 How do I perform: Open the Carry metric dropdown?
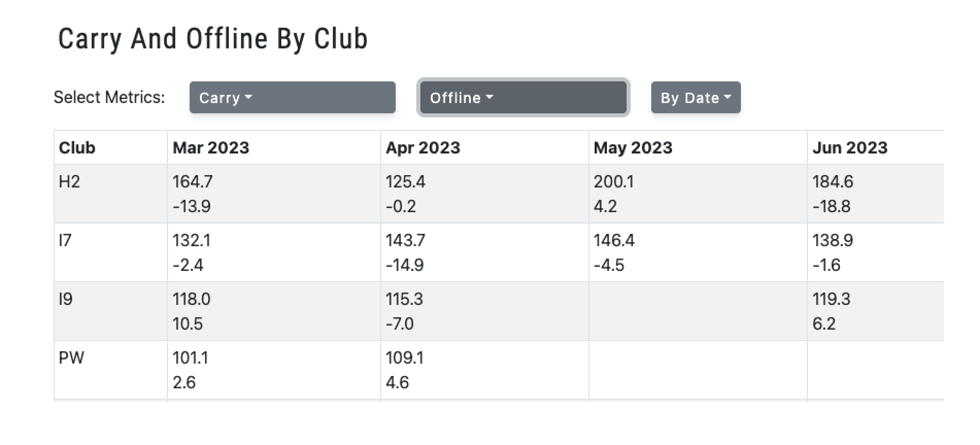292,97
